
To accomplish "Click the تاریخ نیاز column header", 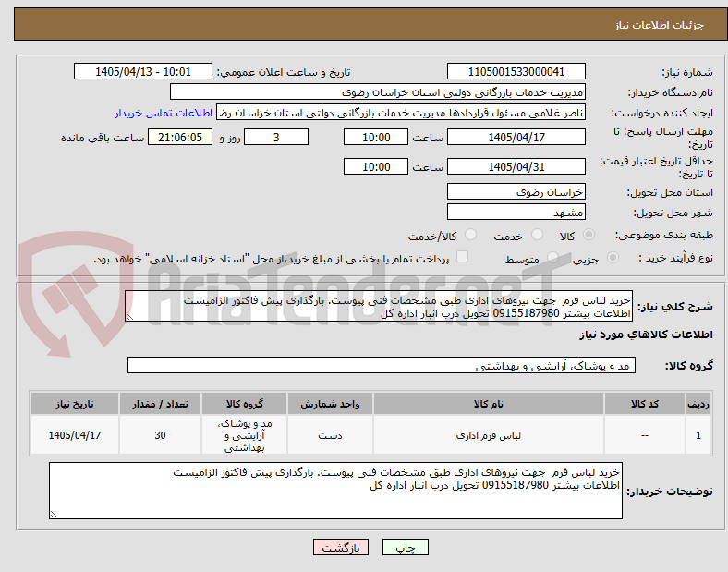I will coord(75,404).
